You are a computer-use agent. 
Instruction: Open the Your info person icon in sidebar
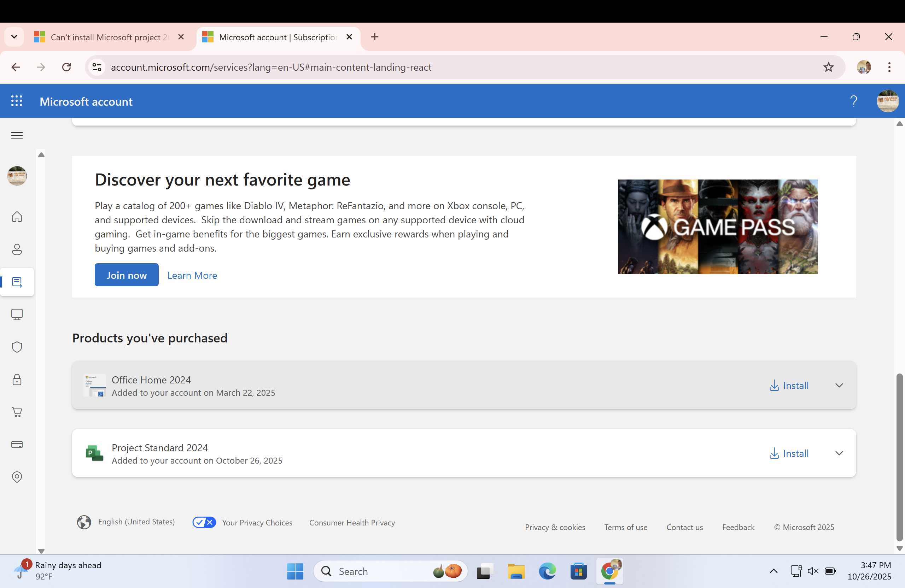(17, 249)
